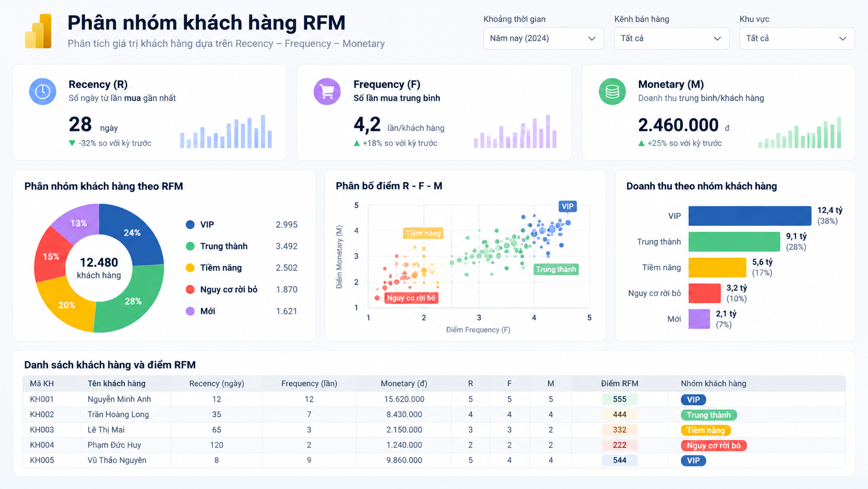Click the red Nguy cơ rời bỏ legend dot
868x489 pixels.
(x=190, y=289)
